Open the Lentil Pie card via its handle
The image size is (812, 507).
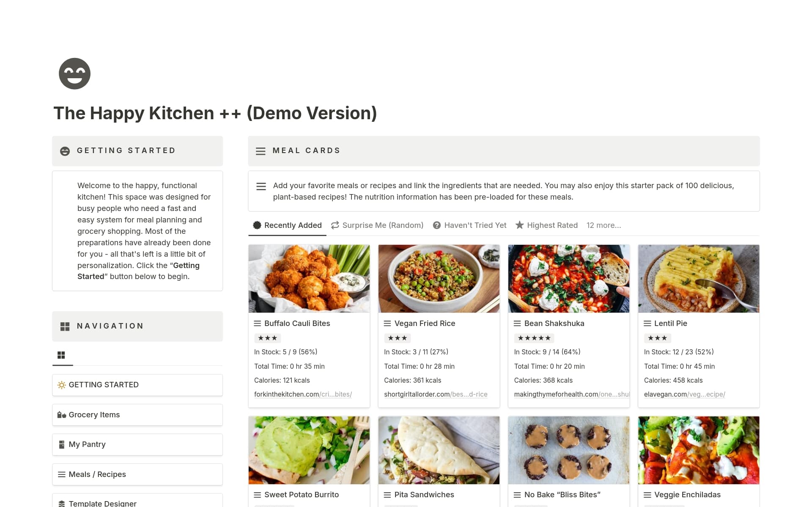pyautogui.click(x=647, y=323)
